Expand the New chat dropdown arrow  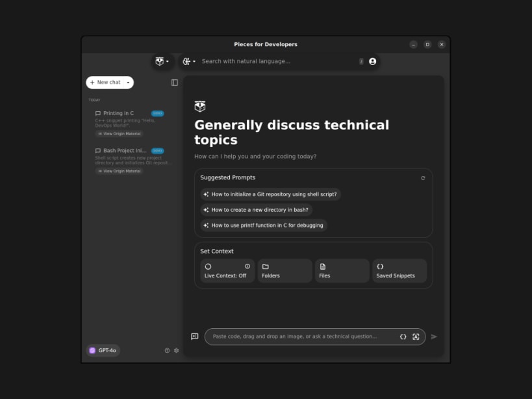click(128, 83)
